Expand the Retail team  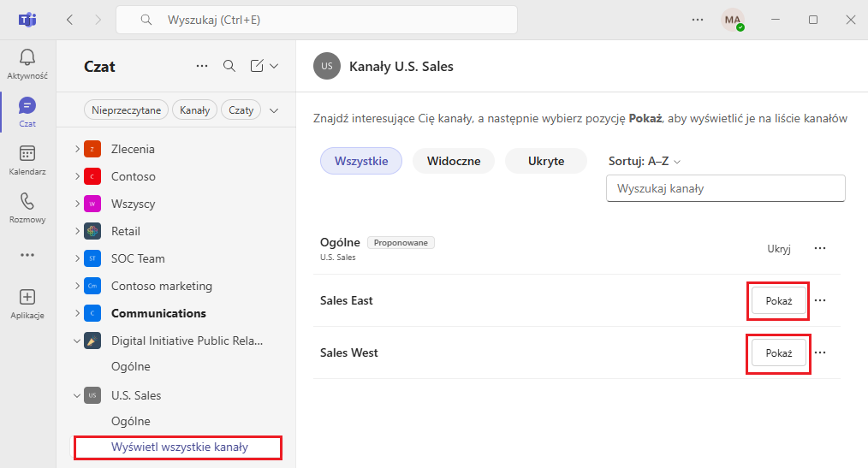(x=77, y=231)
